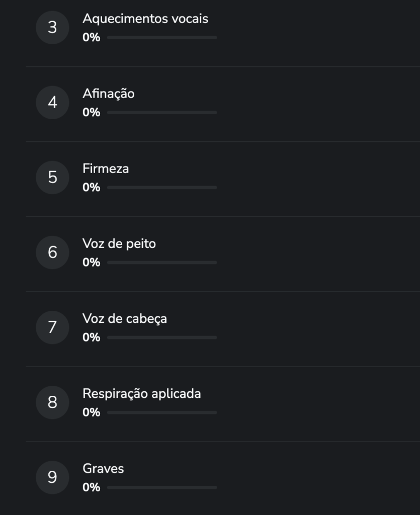The height and width of the screenshot is (515, 420).
Task: Click the number 4 circle icon
Action: pyautogui.click(x=52, y=103)
